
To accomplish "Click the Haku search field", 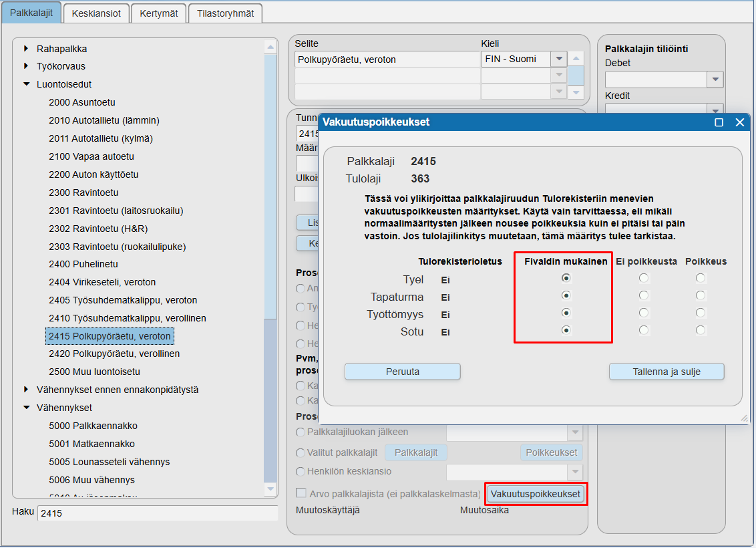I will tap(158, 513).
